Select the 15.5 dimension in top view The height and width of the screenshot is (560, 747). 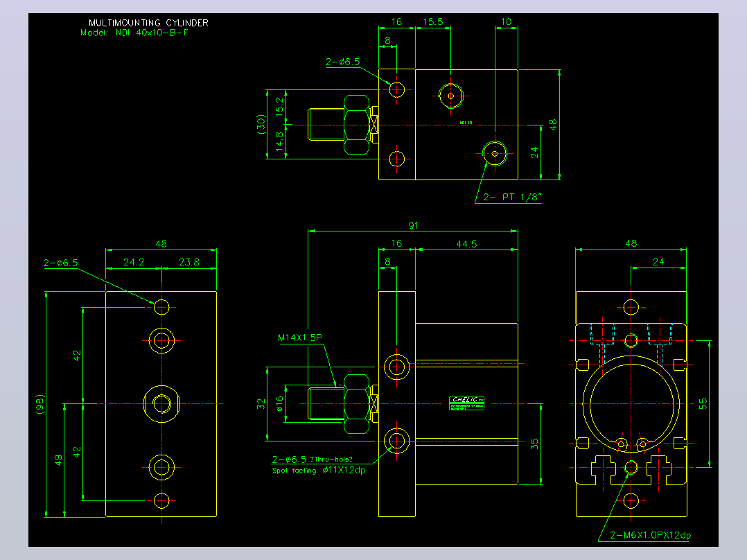433,22
